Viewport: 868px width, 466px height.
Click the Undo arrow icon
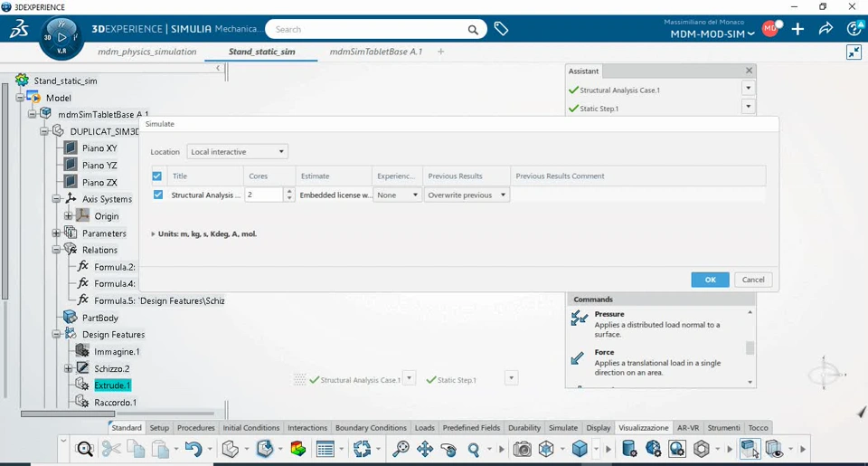pos(193,448)
